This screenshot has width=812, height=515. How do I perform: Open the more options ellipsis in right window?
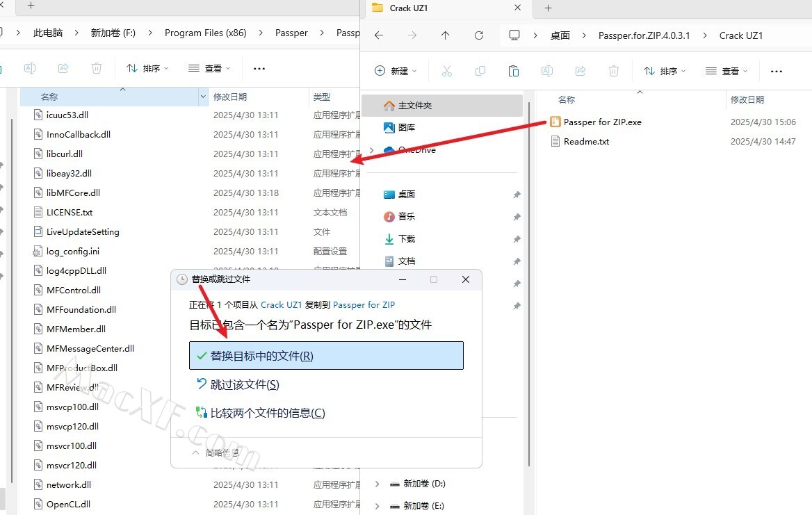coord(777,72)
